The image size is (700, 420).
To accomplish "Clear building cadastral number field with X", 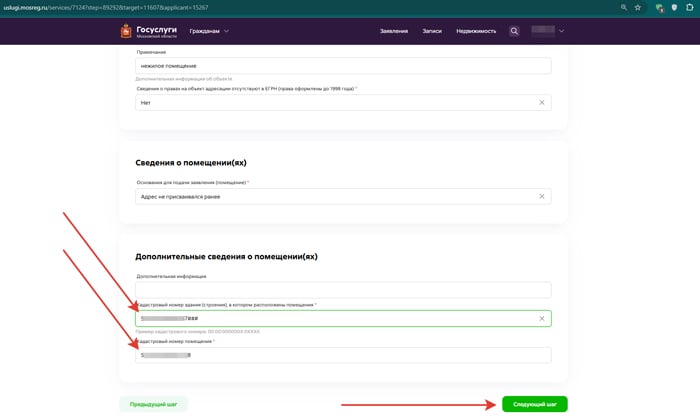I will pos(542,319).
